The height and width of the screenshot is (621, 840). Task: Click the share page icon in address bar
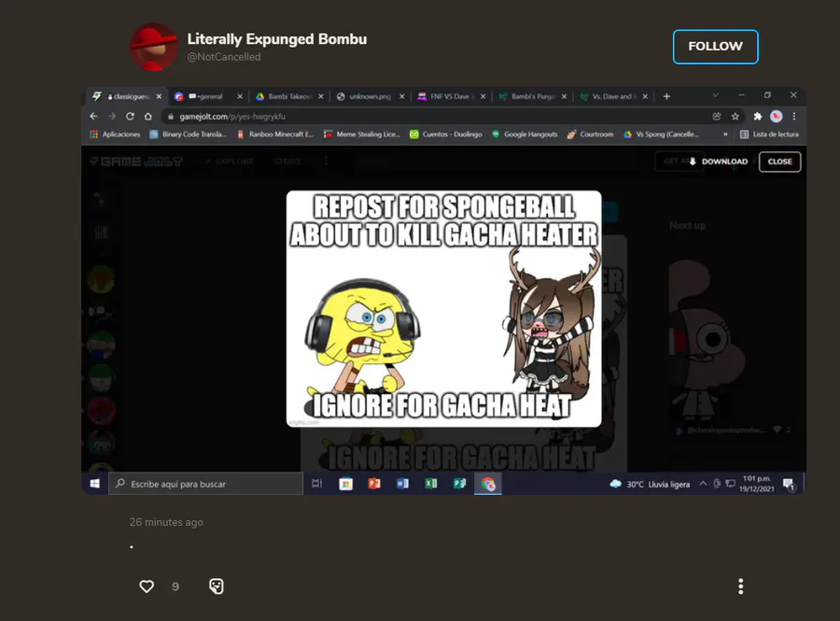[x=716, y=117]
